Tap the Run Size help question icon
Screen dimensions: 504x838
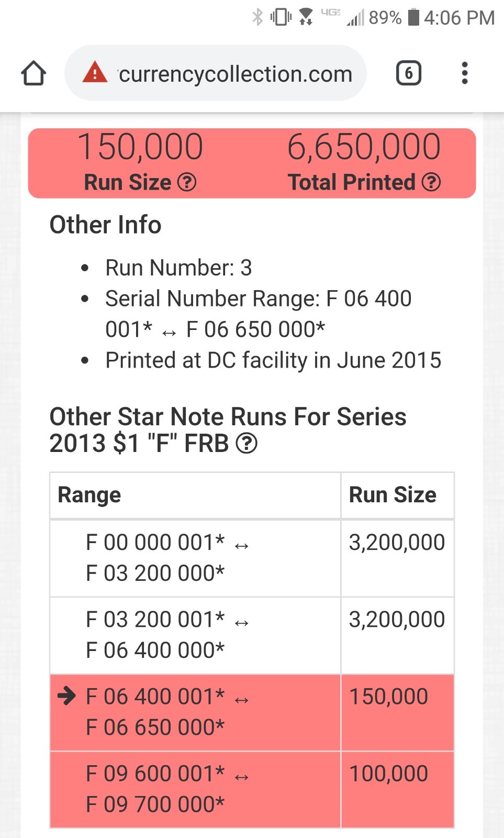coord(187,182)
